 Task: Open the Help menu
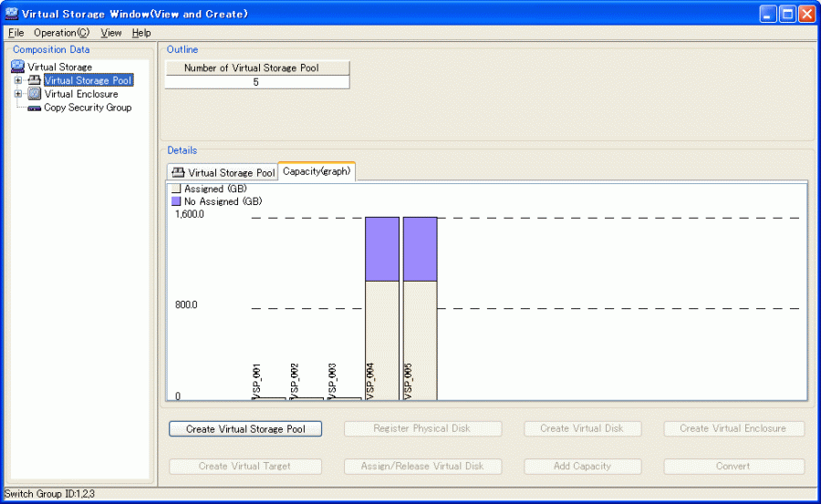click(141, 33)
